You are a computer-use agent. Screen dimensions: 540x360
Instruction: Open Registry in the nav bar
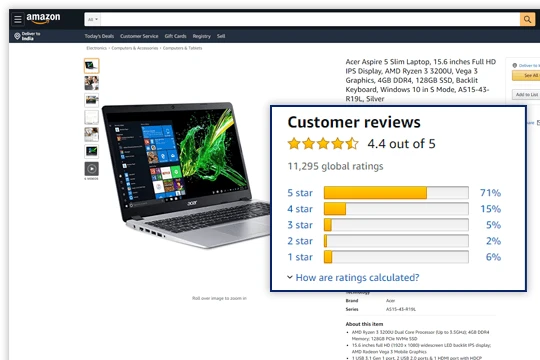tap(201, 36)
